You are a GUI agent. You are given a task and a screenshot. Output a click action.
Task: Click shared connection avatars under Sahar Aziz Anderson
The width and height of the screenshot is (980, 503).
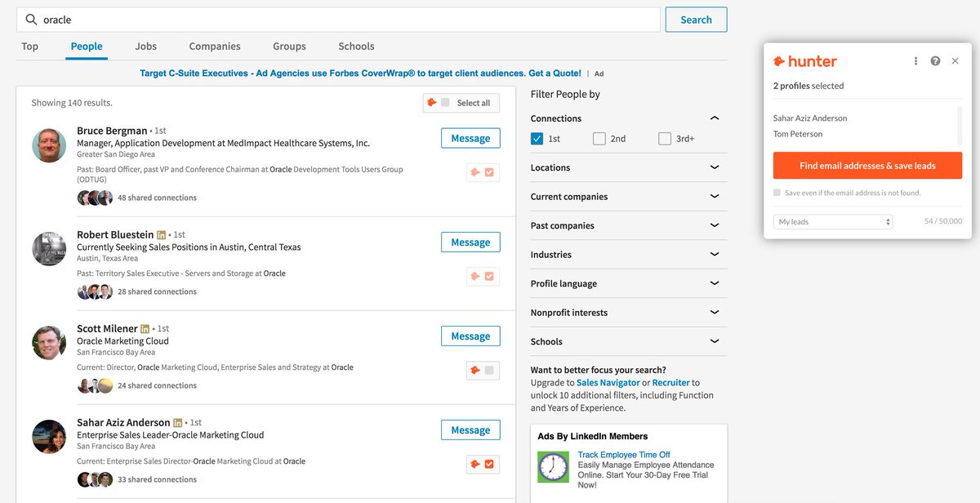click(95, 479)
